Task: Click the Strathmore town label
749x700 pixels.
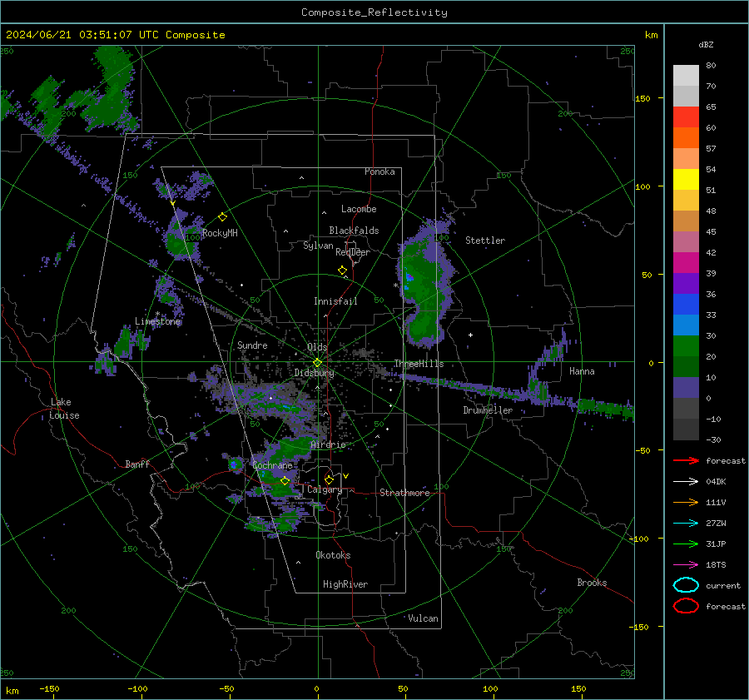Action: [404, 493]
